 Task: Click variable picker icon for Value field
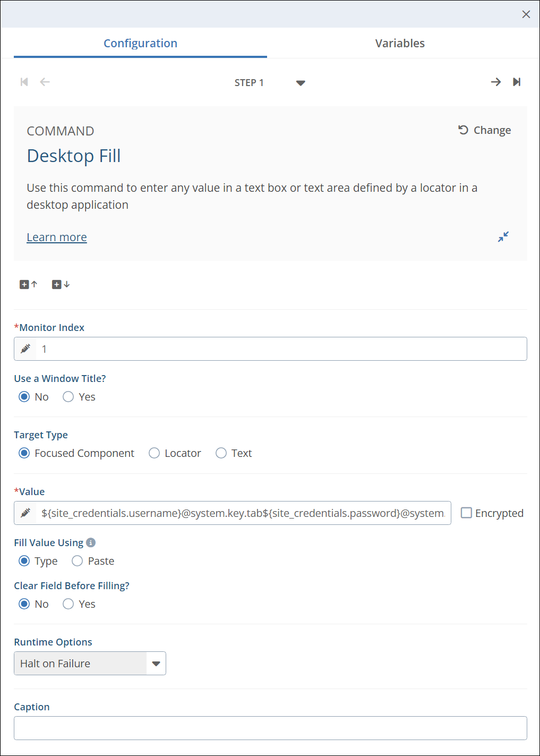point(25,513)
